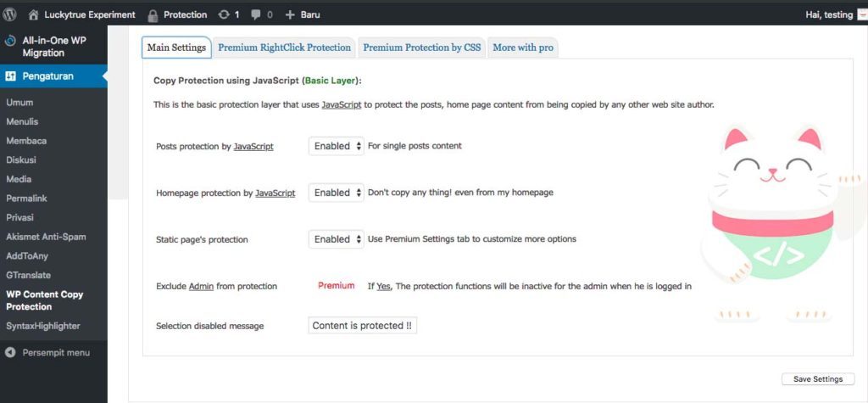Open the Permalink settings submenu

[x=26, y=198]
